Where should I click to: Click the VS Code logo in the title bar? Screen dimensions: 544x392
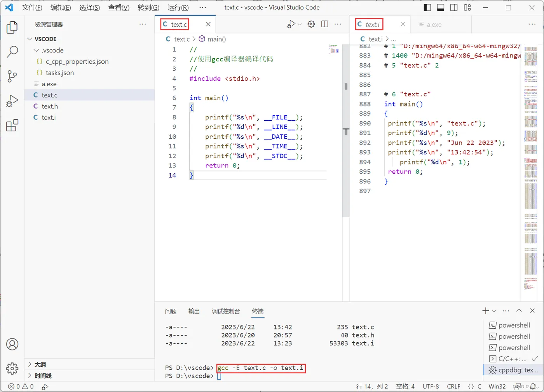click(x=9, y=7)
